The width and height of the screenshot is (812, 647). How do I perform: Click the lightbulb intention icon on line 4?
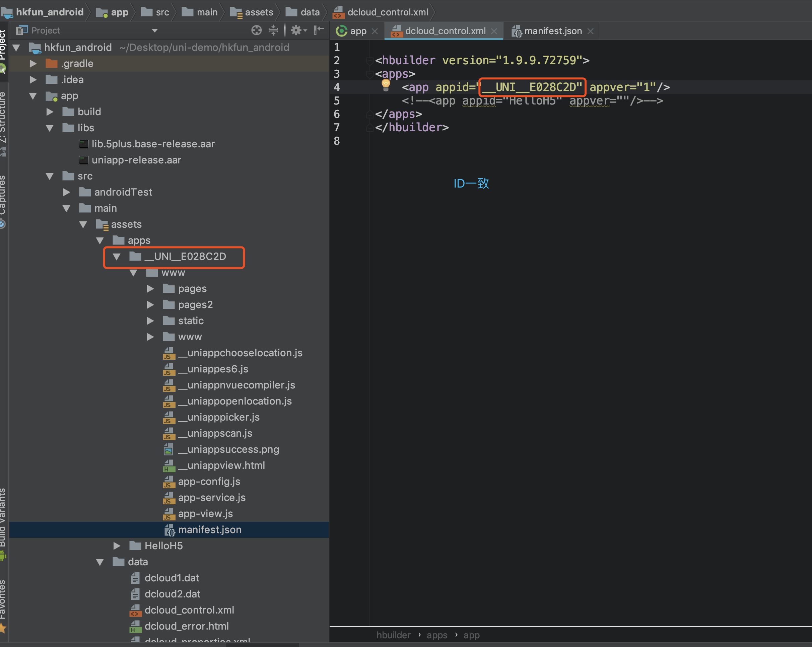point(386,85)
